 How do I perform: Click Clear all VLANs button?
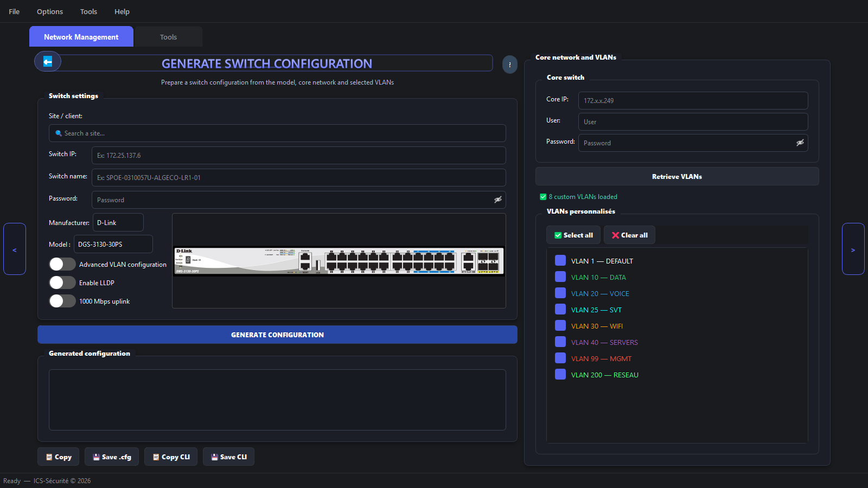coord(629,235)
